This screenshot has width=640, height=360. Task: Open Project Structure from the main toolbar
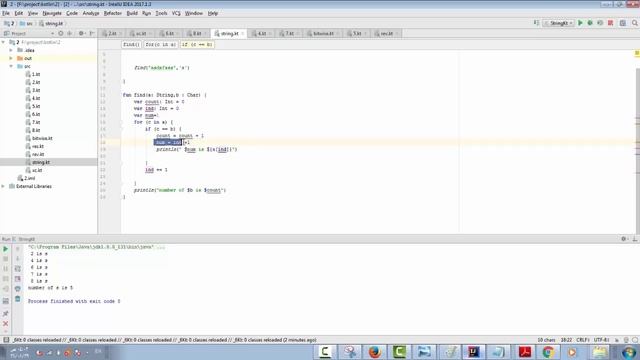tap(622, 23)
